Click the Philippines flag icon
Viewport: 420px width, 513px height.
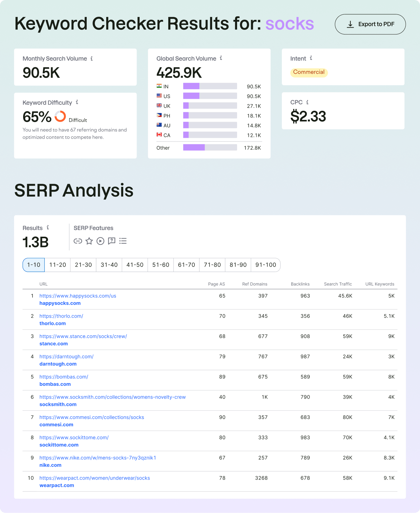click(159, 115)
